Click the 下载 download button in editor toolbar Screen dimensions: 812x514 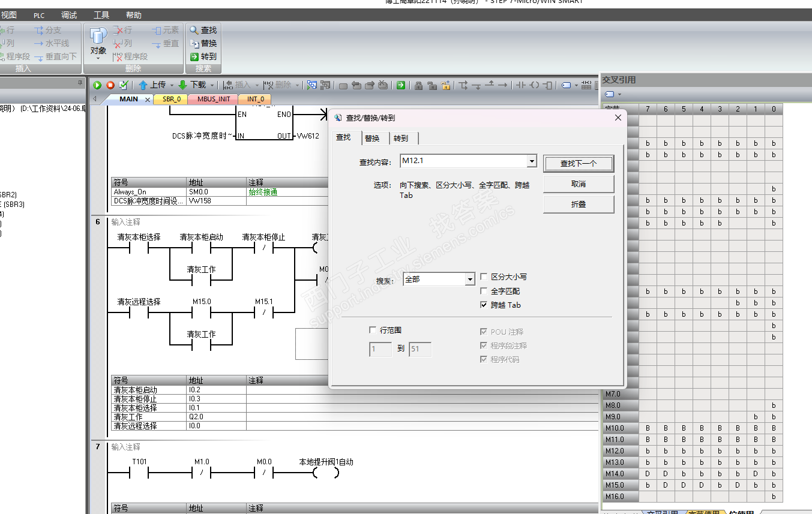(192, 85)
